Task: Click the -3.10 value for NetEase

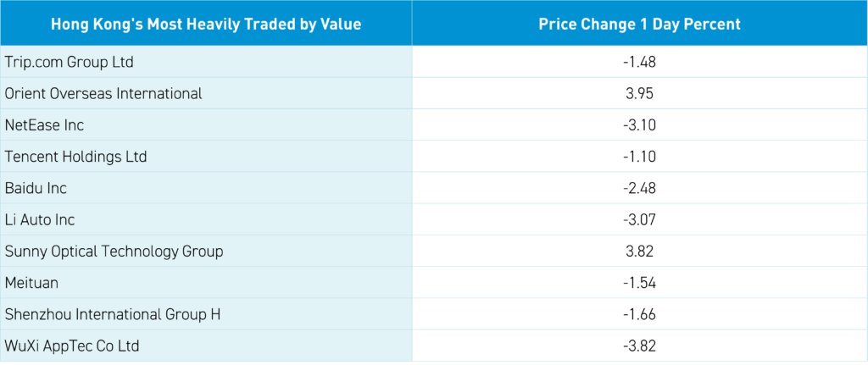Action: 639,125
